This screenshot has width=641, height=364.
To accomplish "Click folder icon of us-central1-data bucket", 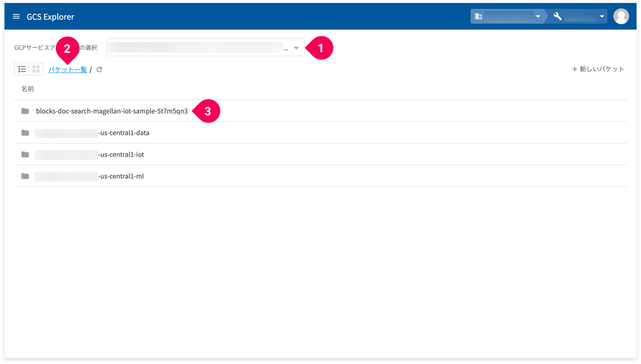I will (x=25, y=133).
